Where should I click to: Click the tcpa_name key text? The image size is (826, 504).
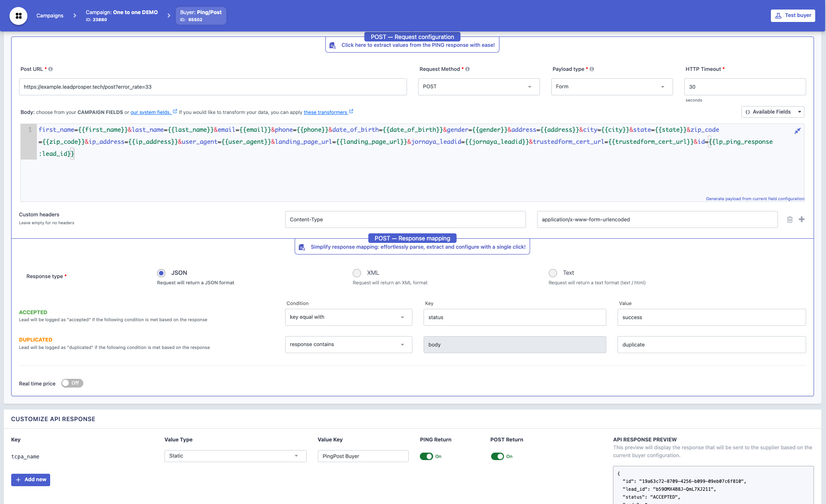(25, 457)
